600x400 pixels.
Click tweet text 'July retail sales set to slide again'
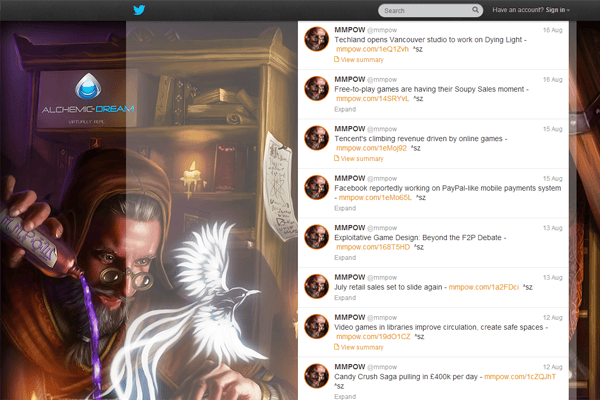388,287
